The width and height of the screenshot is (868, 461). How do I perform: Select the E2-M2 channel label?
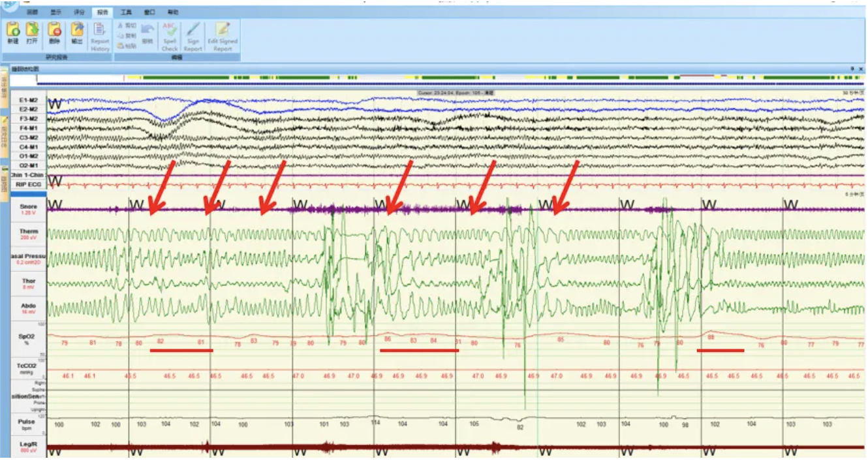(29, 110)
